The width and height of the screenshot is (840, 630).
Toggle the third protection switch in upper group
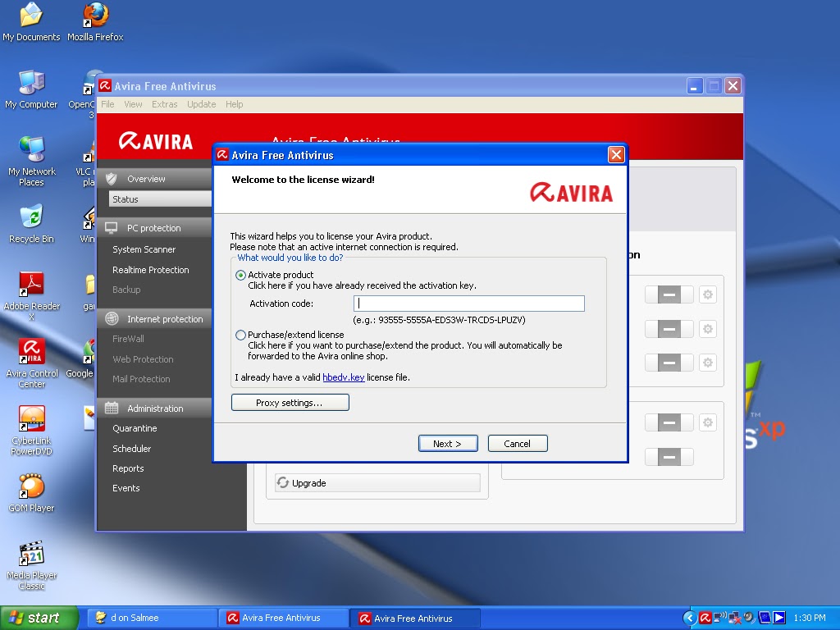tap(669, 363)
